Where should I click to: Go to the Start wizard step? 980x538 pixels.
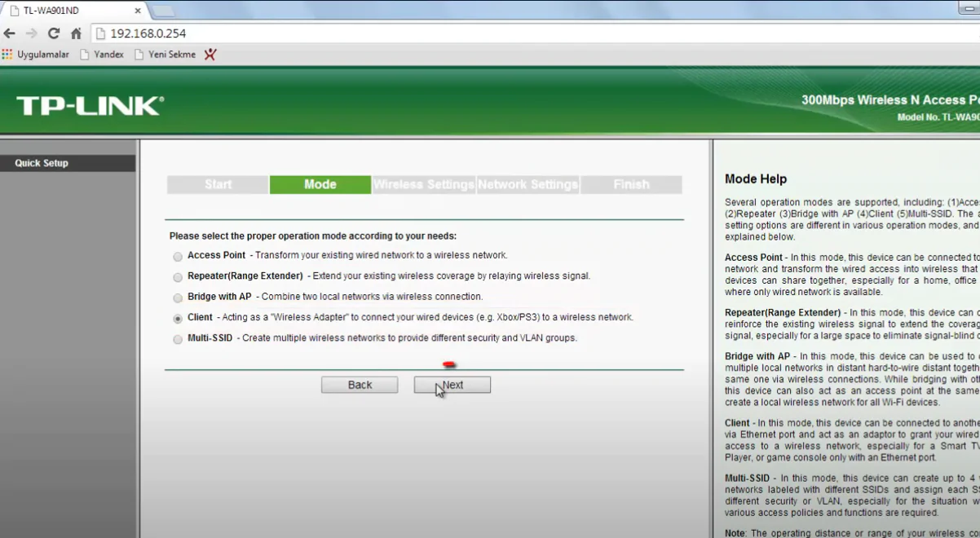pyautogui.click(x=218, y=184)
